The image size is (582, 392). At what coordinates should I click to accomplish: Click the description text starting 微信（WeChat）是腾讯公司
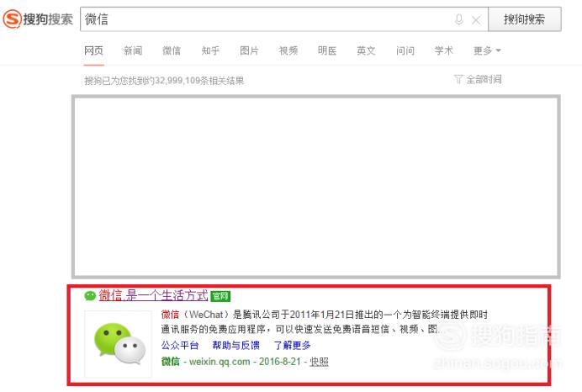pos(324,322)
